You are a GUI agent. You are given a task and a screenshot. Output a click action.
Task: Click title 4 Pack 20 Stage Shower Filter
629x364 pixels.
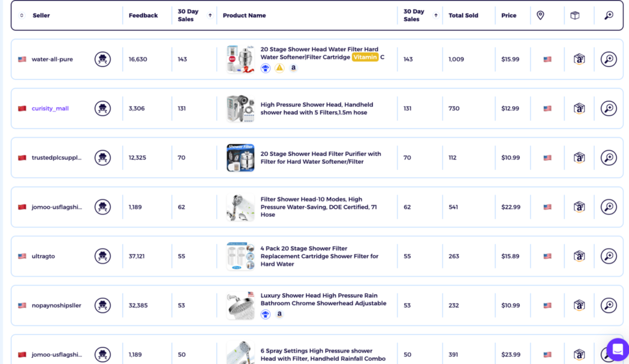pyautogui.click(x=319, y=256)
